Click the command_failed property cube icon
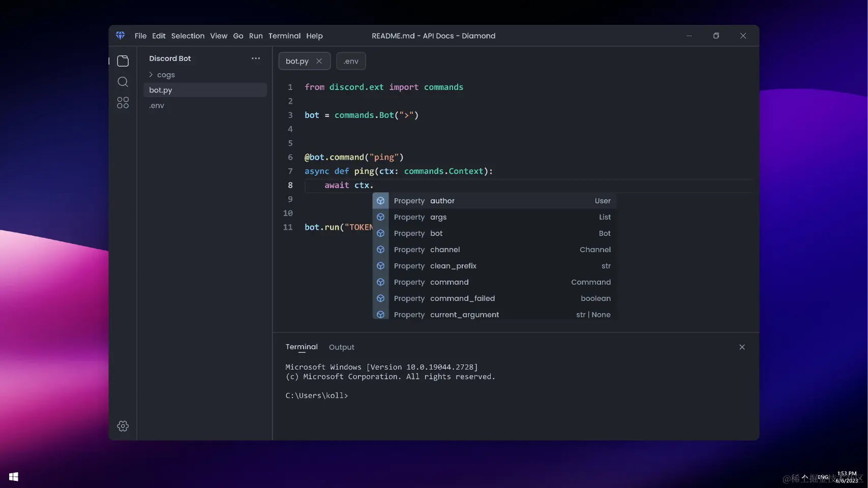The height and width of the screenshot is (488, 868). 380,298
